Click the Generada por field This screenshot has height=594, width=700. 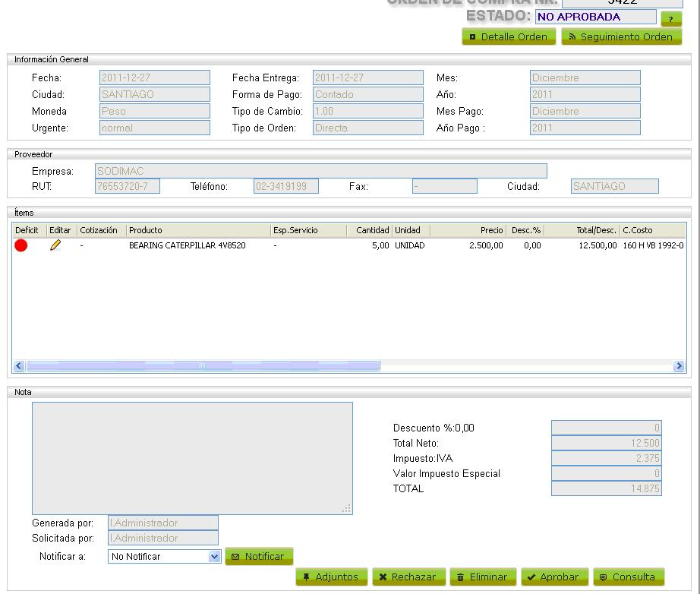[163, 523]
